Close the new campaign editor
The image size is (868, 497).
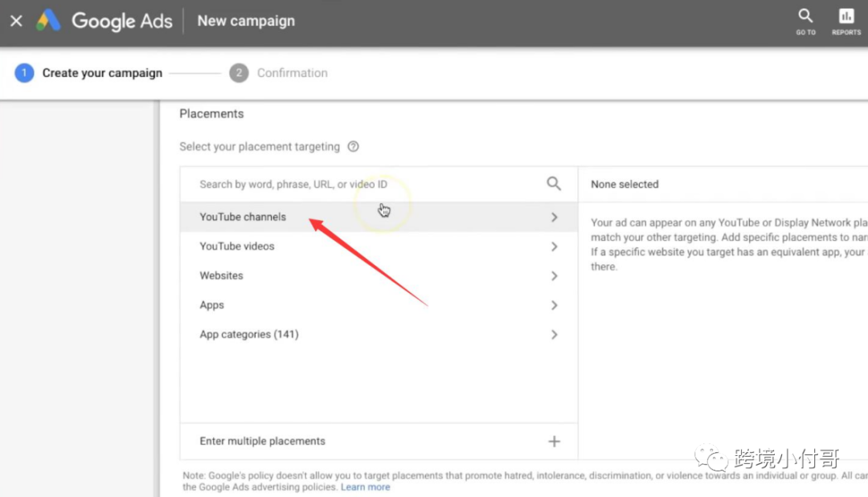click(x=16, y=21)
